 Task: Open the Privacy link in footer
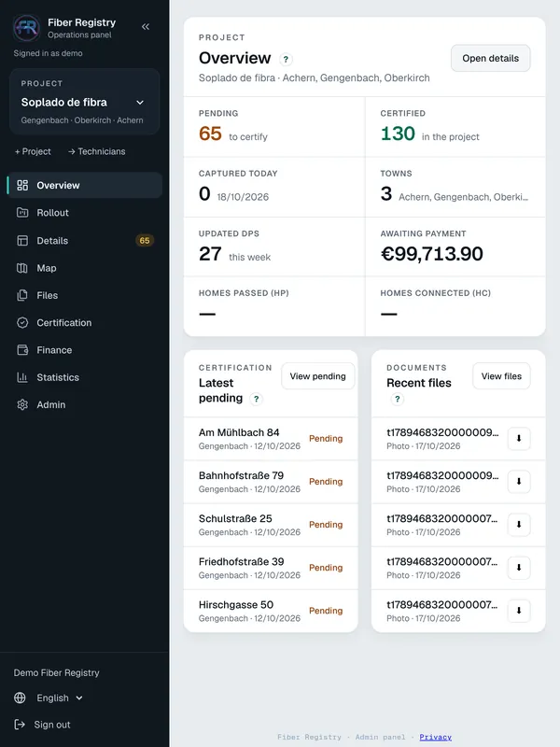(x=435, y=737)
